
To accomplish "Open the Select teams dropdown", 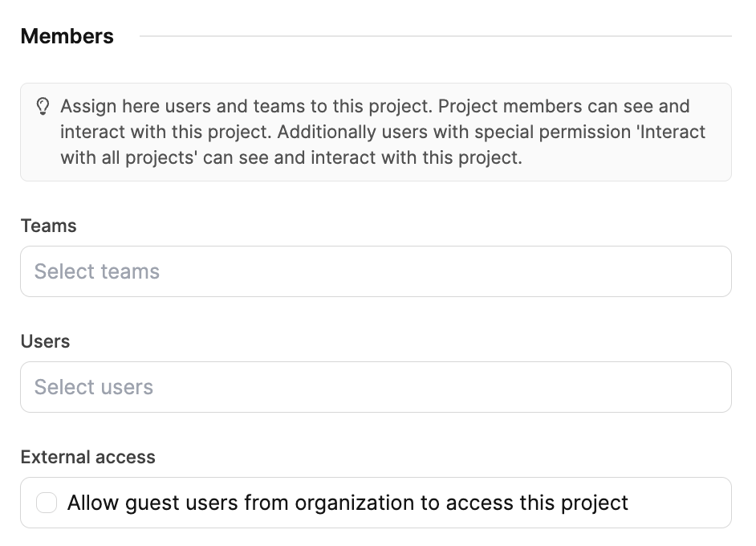I will coord(376,271).
